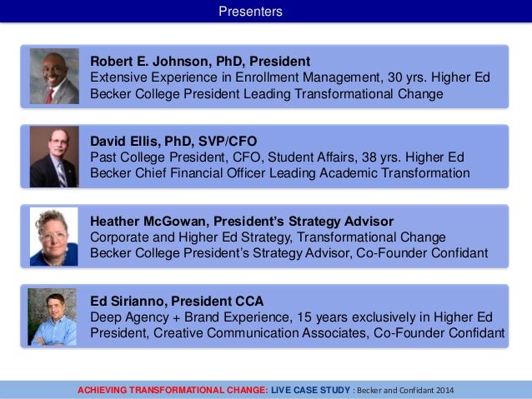Click red ACHIEVING TRANSFORMATIONAL CHANGE footer text
The height and width of the screenshot is (399, 532).
[173, 390]
